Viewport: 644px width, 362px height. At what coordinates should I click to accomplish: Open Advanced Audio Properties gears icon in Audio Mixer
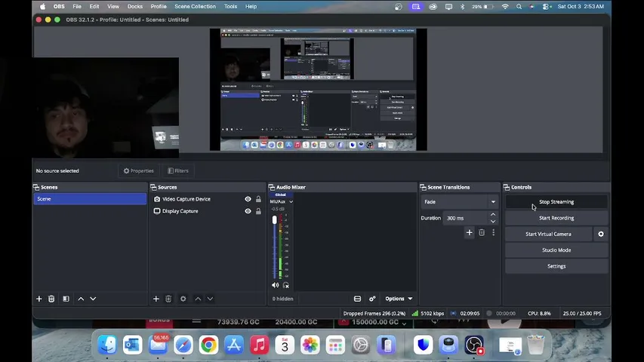372,299
